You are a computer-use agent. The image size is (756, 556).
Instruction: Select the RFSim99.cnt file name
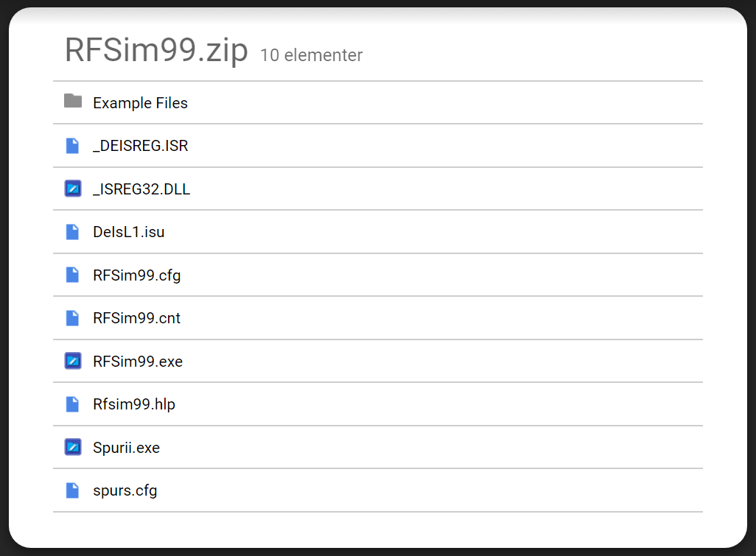pos(136,318)
